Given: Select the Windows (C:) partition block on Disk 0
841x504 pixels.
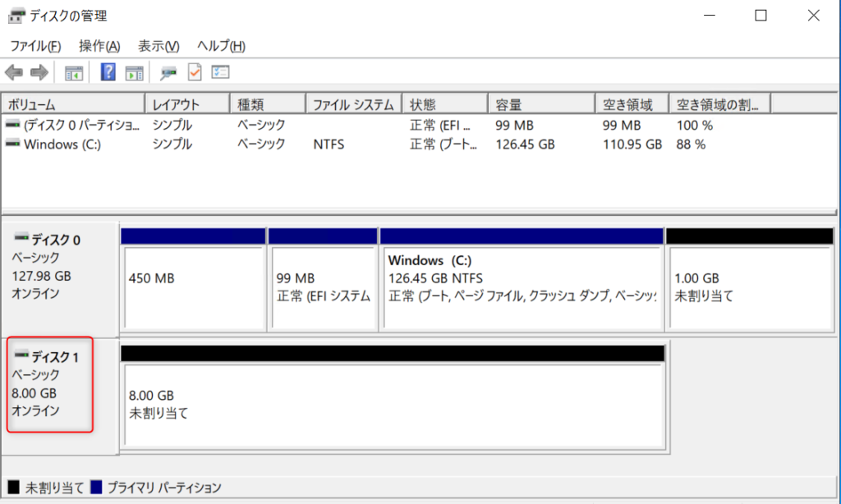Looking at the screenshot, I should coord(522,280).
